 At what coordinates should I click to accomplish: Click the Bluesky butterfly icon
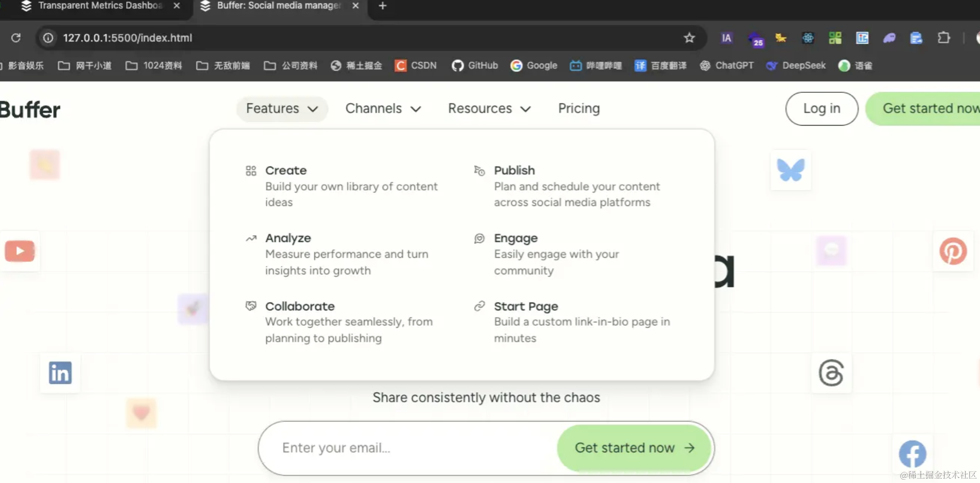click(x=791, y=170)
